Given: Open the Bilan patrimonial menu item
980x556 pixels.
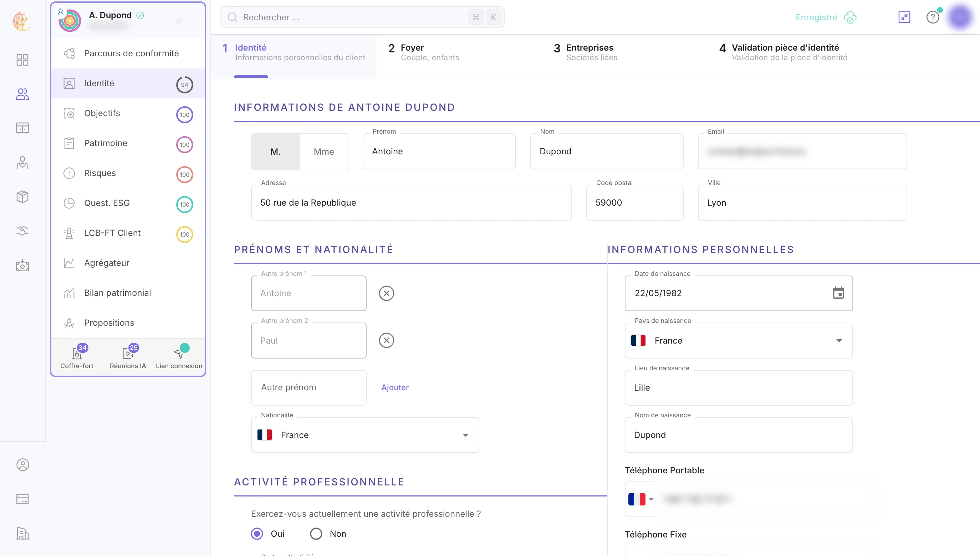Looking at the screenshot, I should tap(128, 293).
